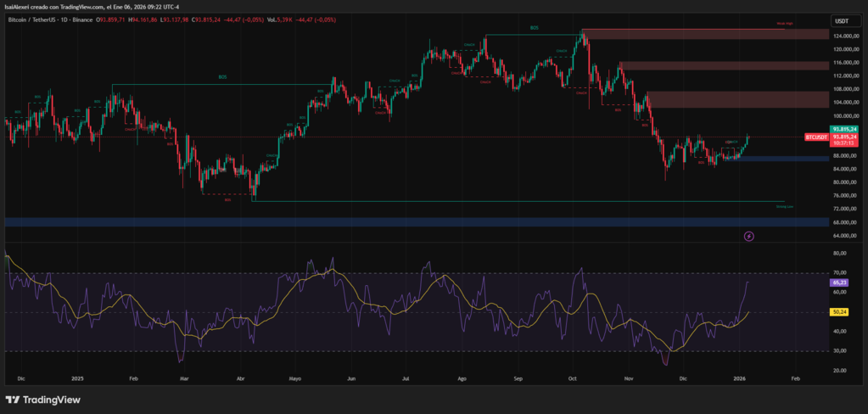Screen dimensions: 868x414
Task: Open the USDT currency selector
Action: coord(843,21)
